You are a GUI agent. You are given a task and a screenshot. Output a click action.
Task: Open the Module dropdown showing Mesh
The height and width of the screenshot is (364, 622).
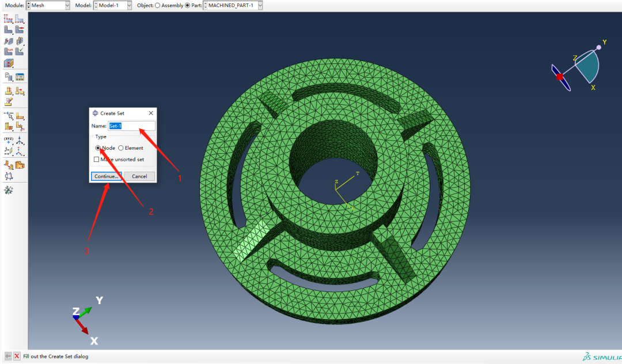[x=49, y=5]
